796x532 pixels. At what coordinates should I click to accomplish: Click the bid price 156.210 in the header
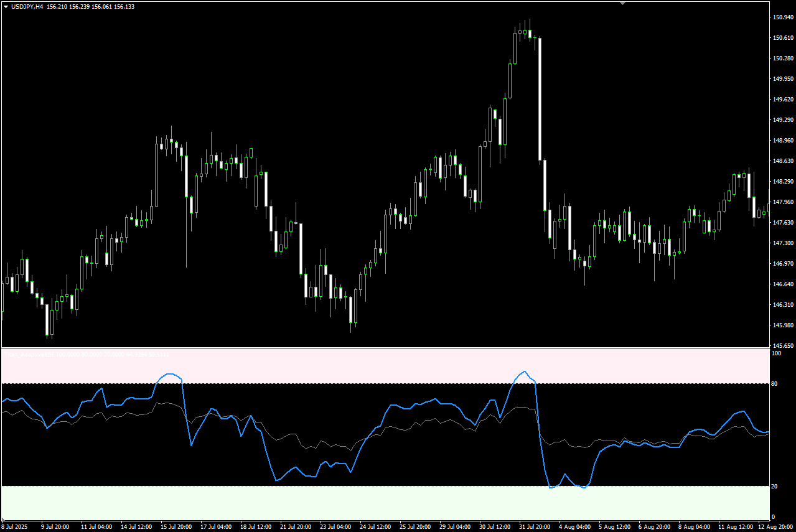57,7
